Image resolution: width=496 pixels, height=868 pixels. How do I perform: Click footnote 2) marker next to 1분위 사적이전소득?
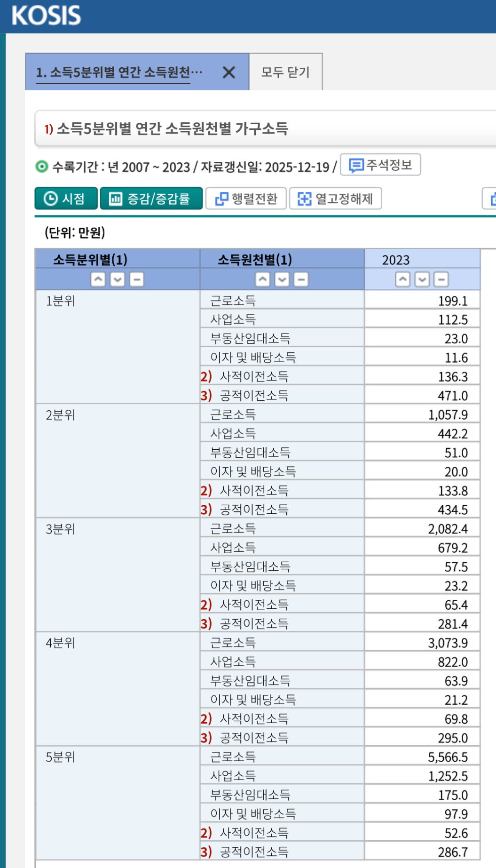206,376
